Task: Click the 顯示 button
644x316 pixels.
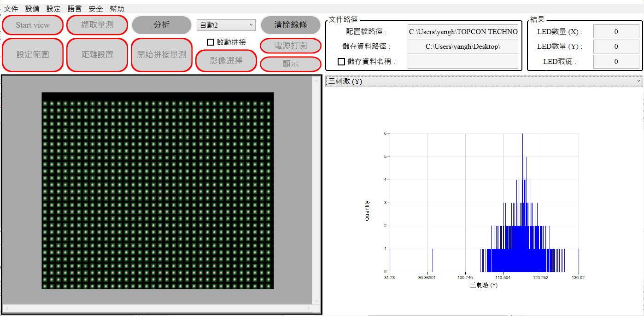Action: (x=291, y=64)
